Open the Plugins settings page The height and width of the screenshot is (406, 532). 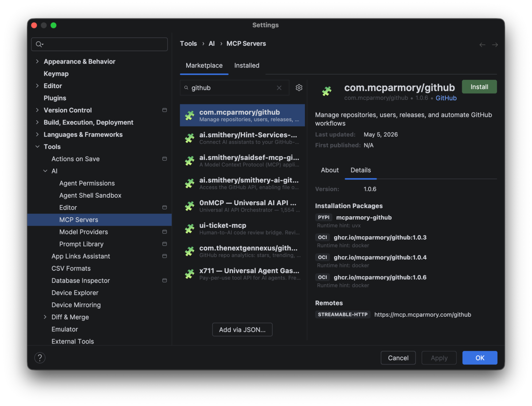[55, 98]
